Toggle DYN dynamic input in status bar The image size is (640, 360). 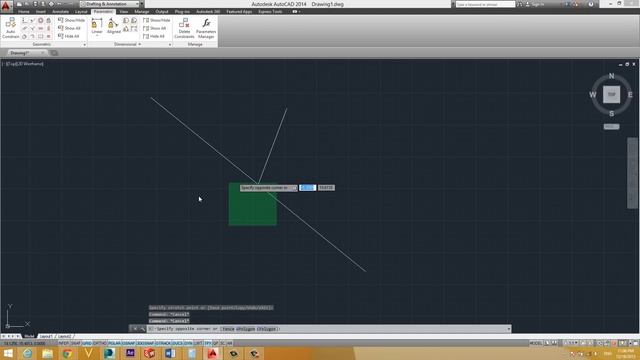point(188,344)
